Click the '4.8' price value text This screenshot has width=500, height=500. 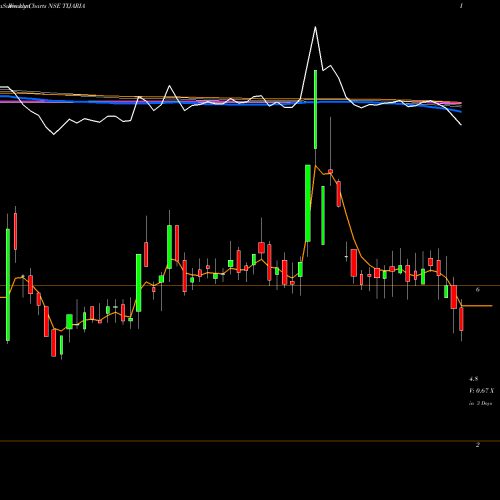coord(474,379)
